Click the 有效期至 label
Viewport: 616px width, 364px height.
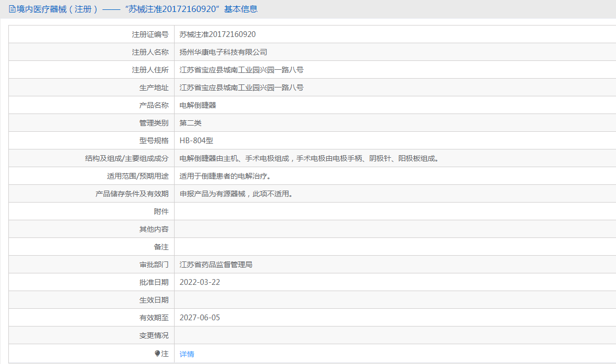[x=154, y=318]
